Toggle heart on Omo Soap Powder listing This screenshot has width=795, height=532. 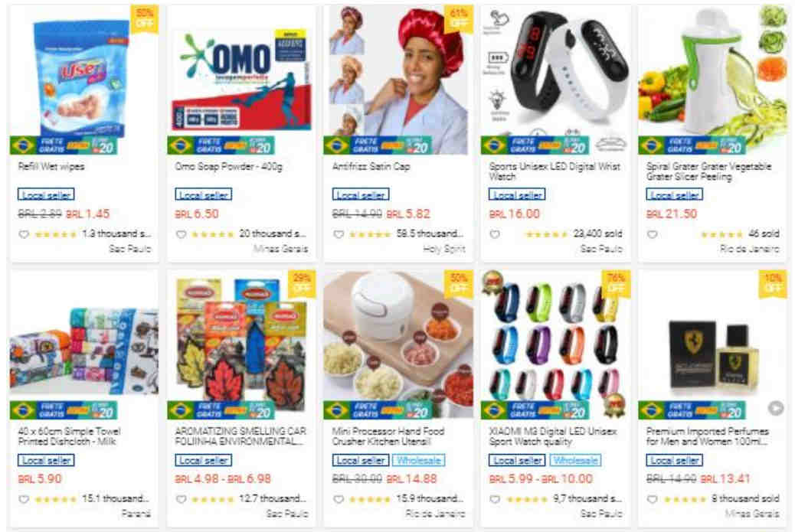click(181, 234)
